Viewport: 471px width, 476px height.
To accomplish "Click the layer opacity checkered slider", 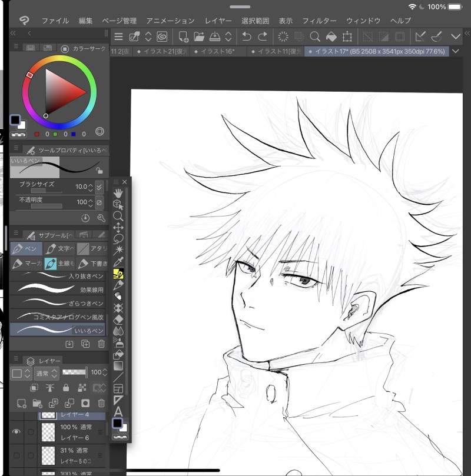I will 74,372.
